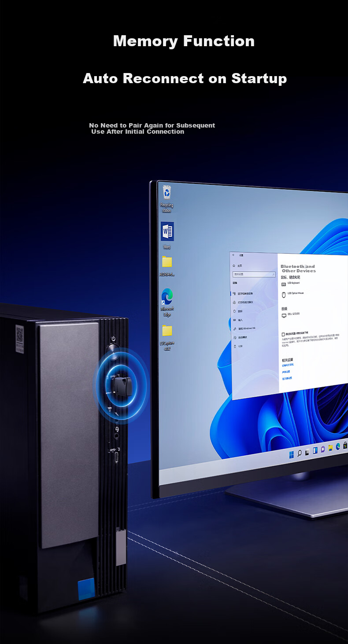
Task: Click the keyboard icon beside USB Keyboard
Action: [x=283, y=284]
